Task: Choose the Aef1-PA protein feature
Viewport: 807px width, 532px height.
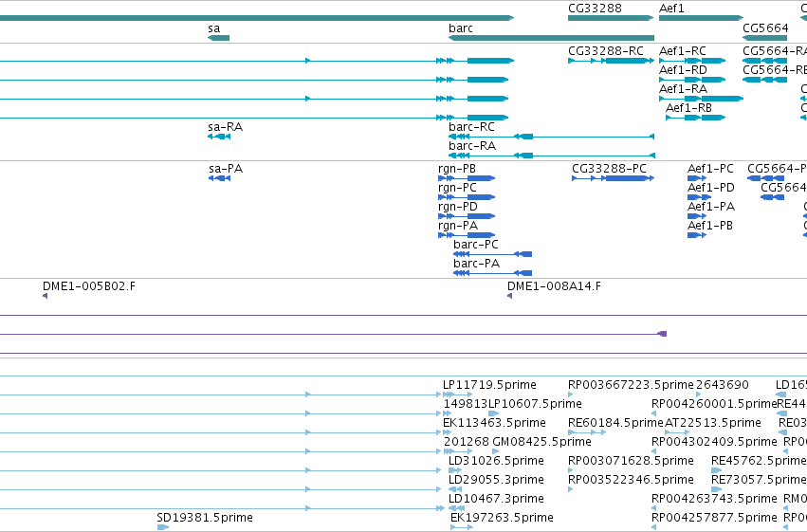Action: tap(697, 216)
